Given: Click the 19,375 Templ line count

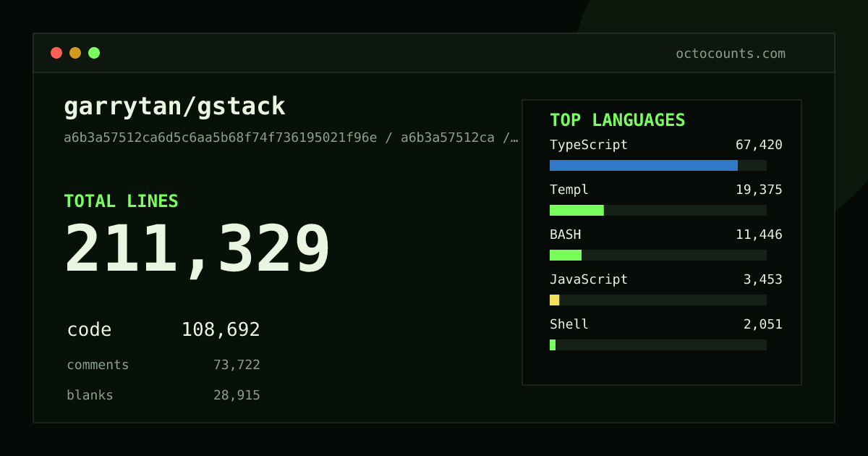Looking at the screenshot, I should pos(759,190).
